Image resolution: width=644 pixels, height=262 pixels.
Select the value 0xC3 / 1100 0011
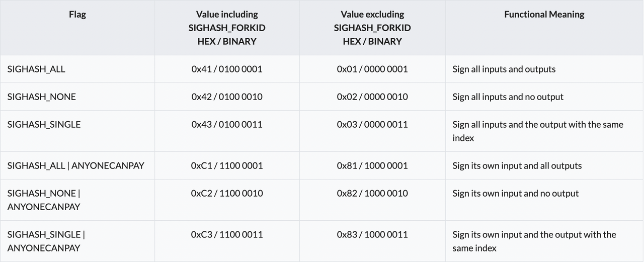click(227, 234)
